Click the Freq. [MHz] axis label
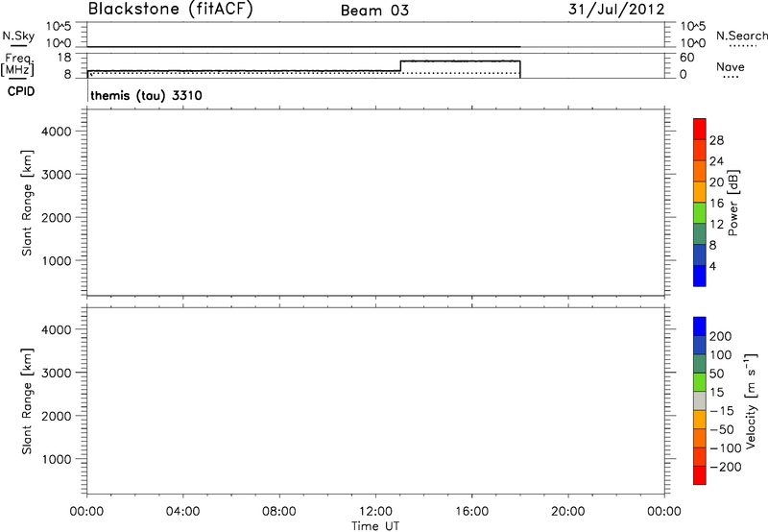Viewport: 768px width, 532px height. pyautogui.click(x=17, y=64)
